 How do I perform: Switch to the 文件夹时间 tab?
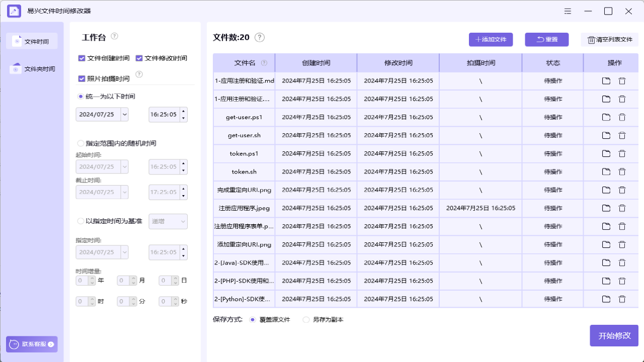pyautogui.click(x=32, y=68)
